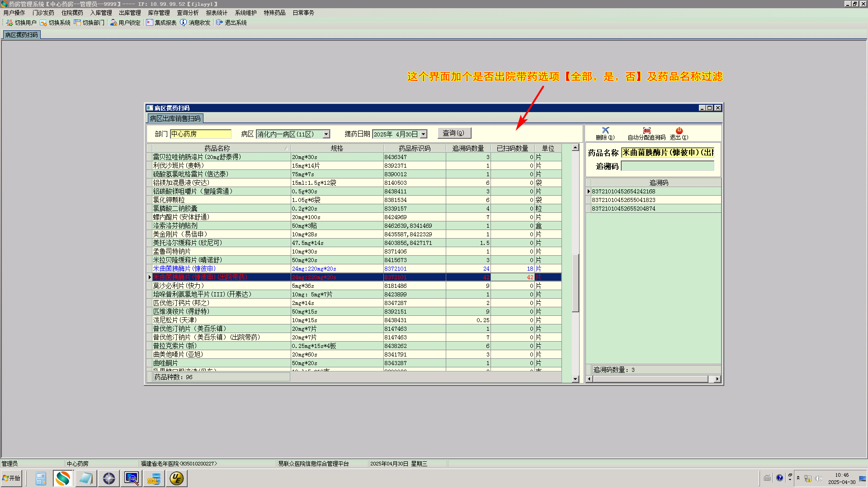Select the 病区出库销售扫码 tab

(x=175, y=118)
